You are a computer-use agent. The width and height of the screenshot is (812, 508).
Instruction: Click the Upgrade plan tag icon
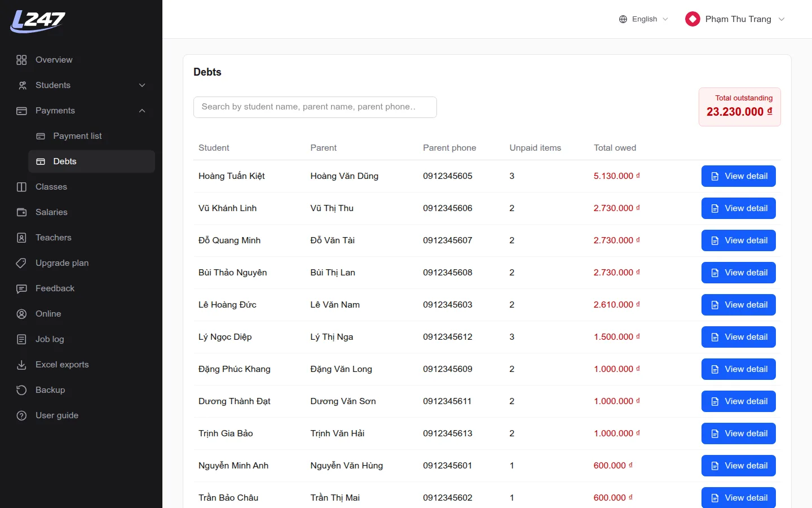(x=21, y=263)
